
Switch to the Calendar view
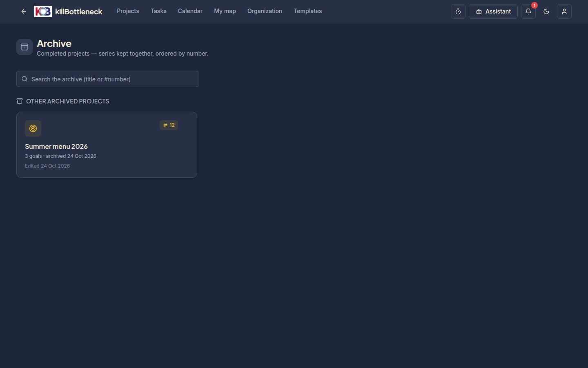pos(190,11)
